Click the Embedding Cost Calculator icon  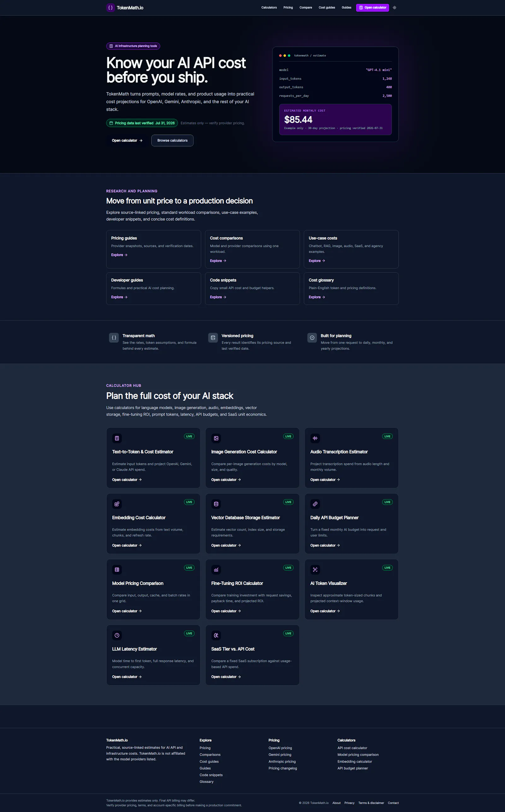coord(117,504)
